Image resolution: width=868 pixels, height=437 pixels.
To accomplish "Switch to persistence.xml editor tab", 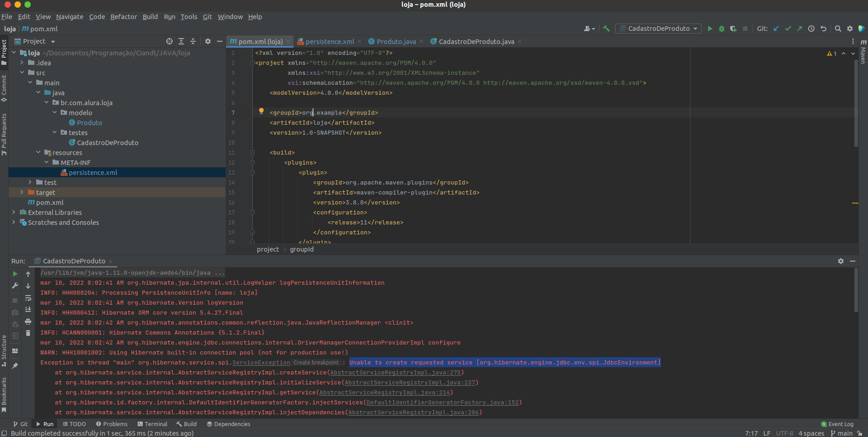I will point(329,41).
